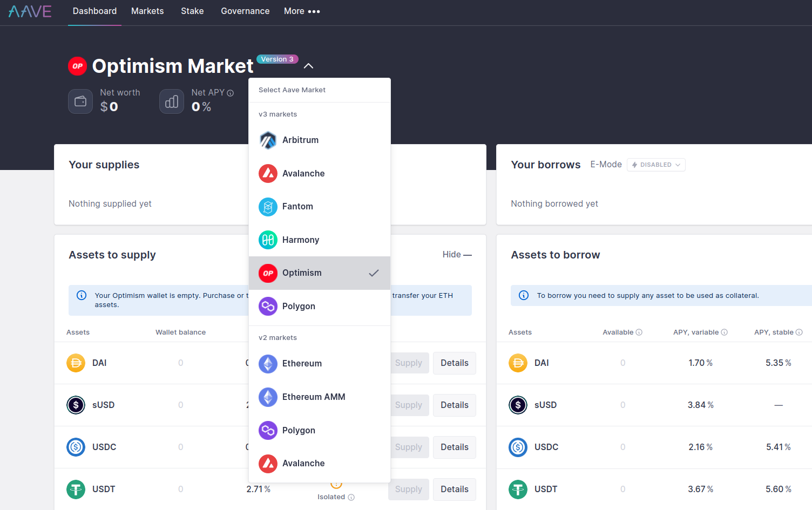
Task: Open the Governance page
Action: (245, 11)
